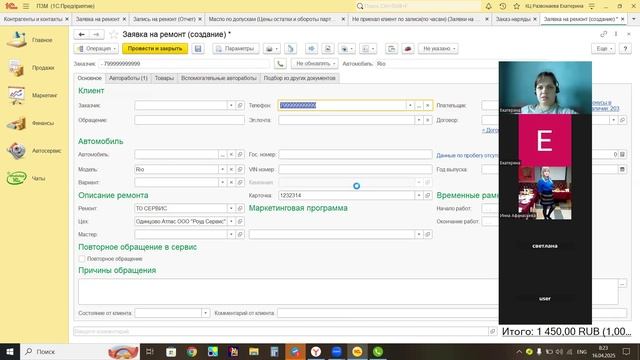Click the red car icon in toolbar

[408, 49]
